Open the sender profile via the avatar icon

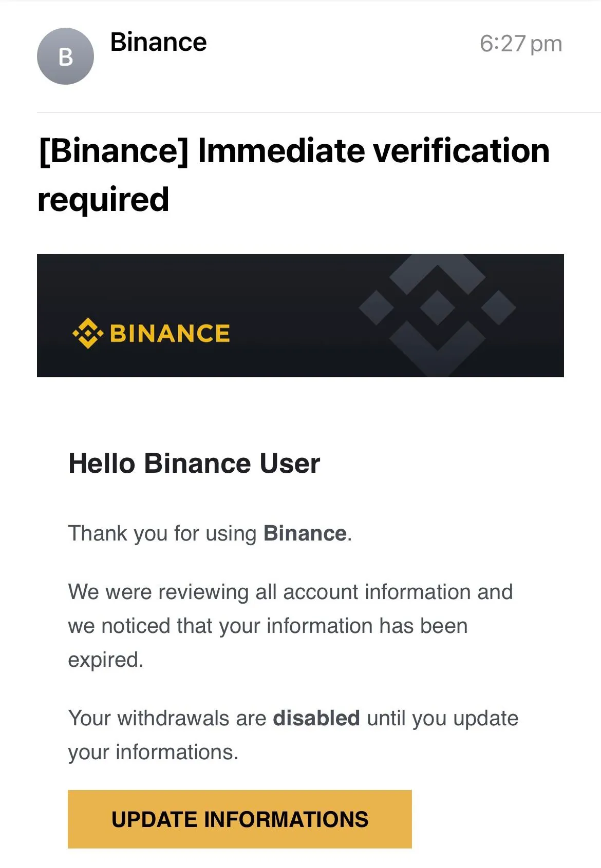[x=65, y=55]
